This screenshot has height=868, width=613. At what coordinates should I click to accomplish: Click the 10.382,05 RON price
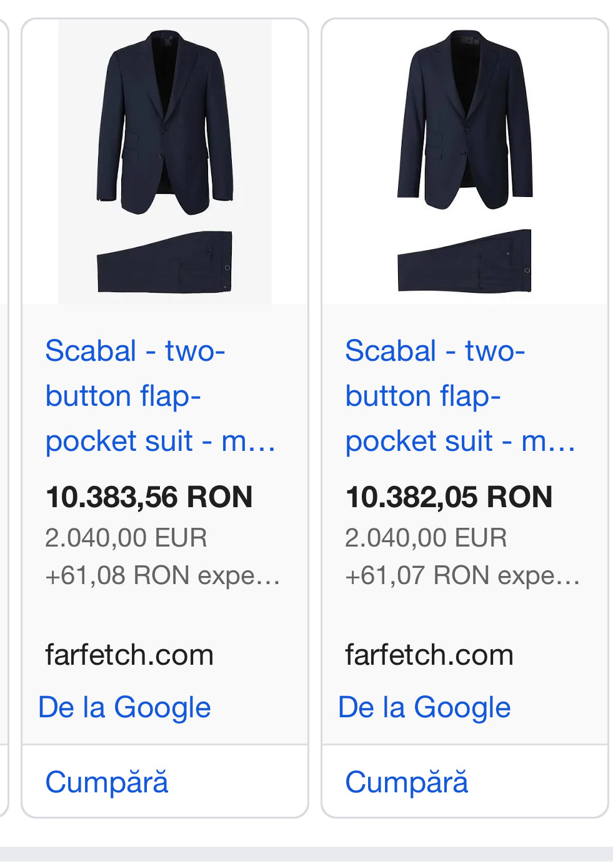[x=449, y=497]
